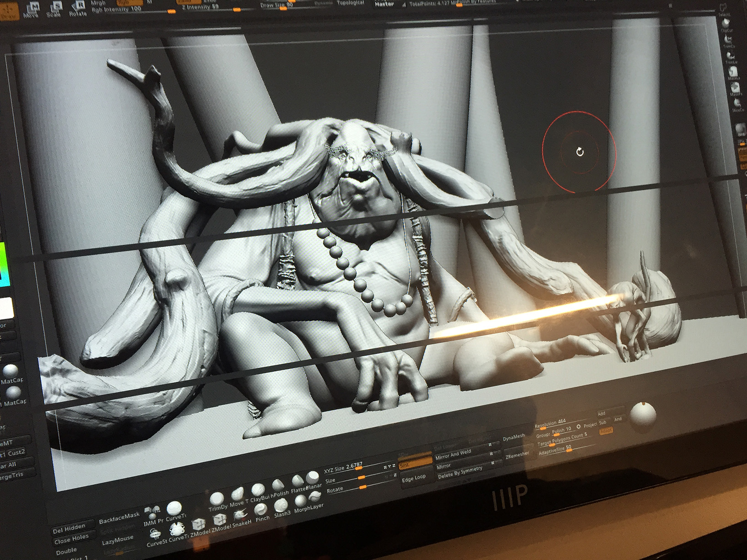
Task: Pick the SelectLasso tool icon
Action: click(725, 9)
